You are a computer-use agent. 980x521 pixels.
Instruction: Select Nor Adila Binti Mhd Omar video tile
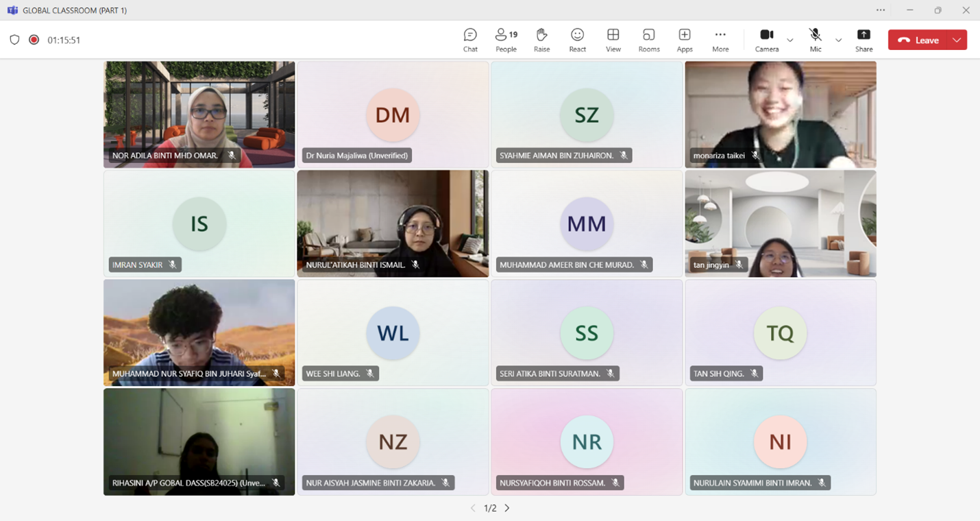click(199, 114)
